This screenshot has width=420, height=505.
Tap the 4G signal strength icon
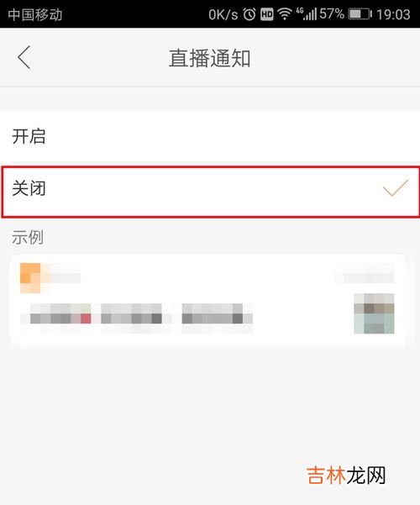coord(306,14)
